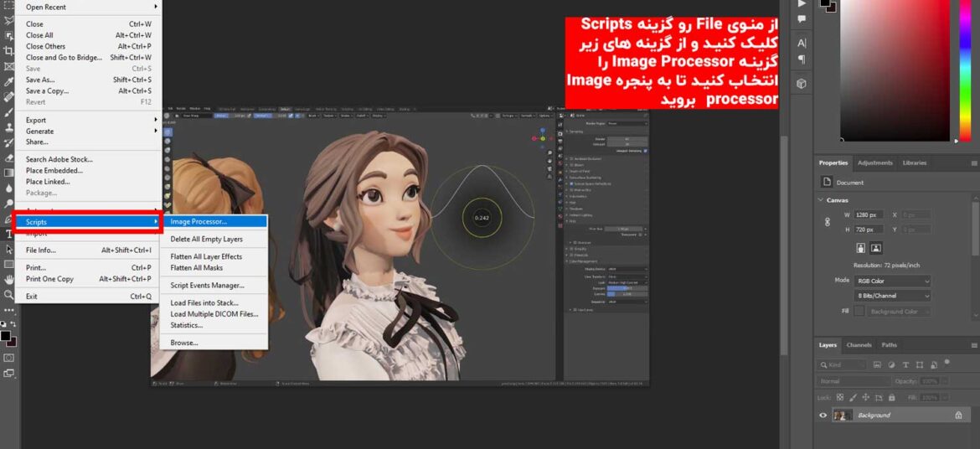Select the Dodge tool
This screenshot has height=449, width=980.
(x=8, y=204)
